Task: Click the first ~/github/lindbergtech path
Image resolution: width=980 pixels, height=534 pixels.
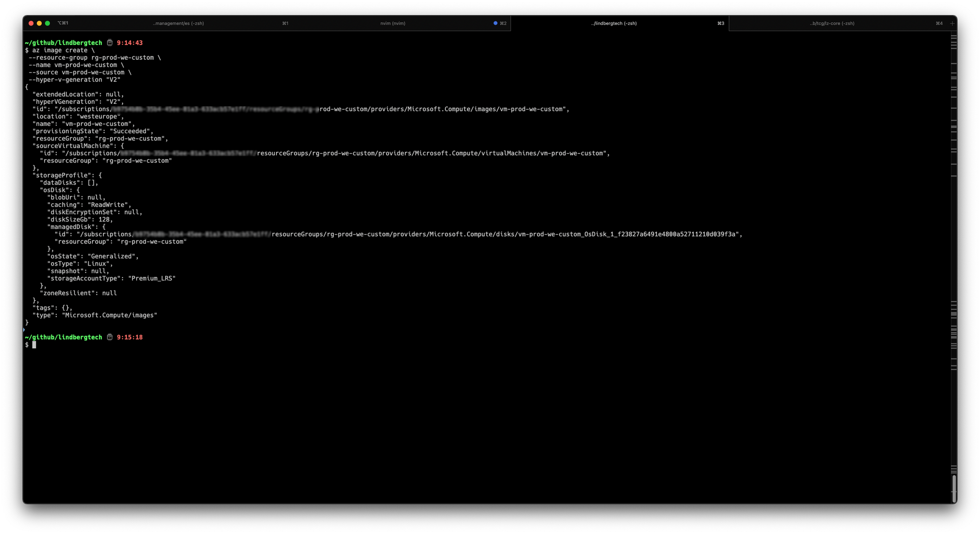Action: click(x=63, y=43)
